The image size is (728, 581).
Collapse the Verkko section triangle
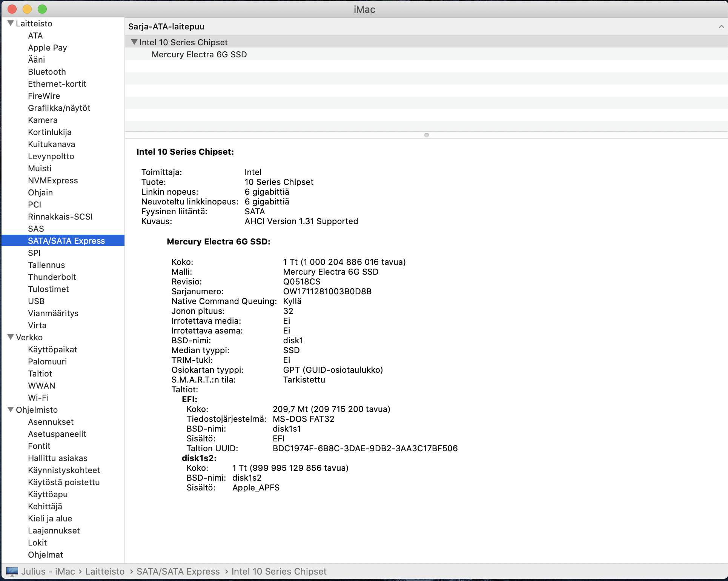point(11,337)
